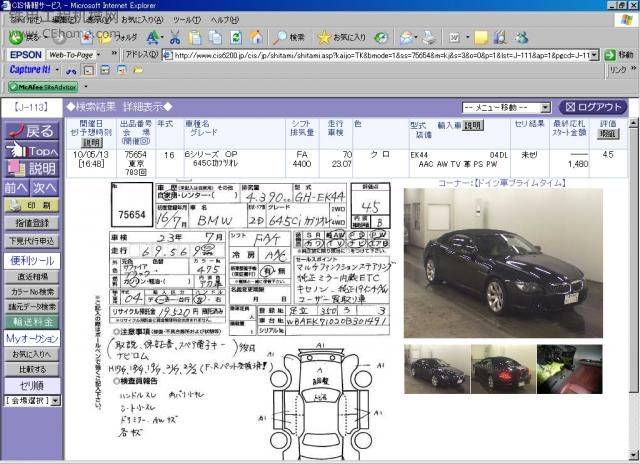Viewport: 640px width, 464px height.
Task: Click the 説明 button beside 輸入車
Action: pyautogui.click(x=473, y=125)
